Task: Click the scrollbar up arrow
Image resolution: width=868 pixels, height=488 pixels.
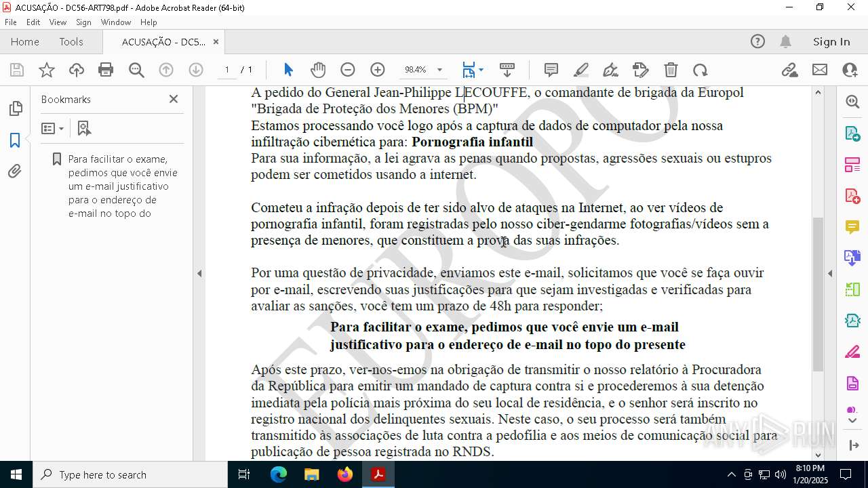Action: coord(818,92)
